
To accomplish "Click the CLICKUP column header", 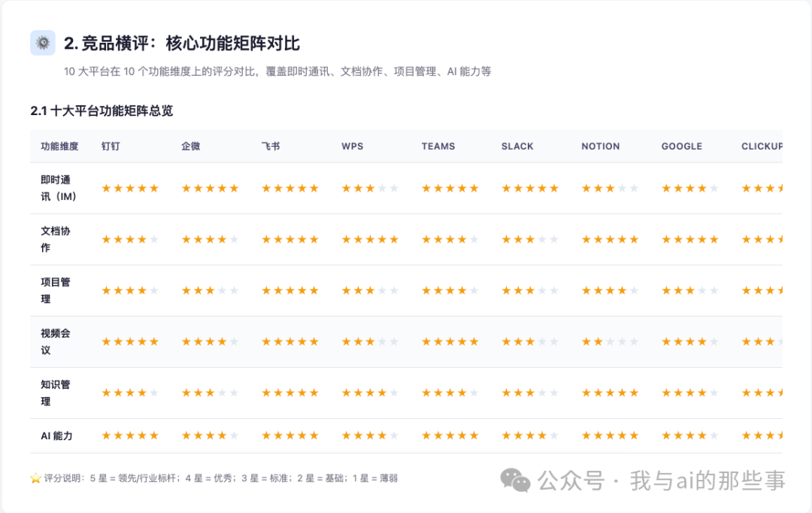I will point(762,146).
